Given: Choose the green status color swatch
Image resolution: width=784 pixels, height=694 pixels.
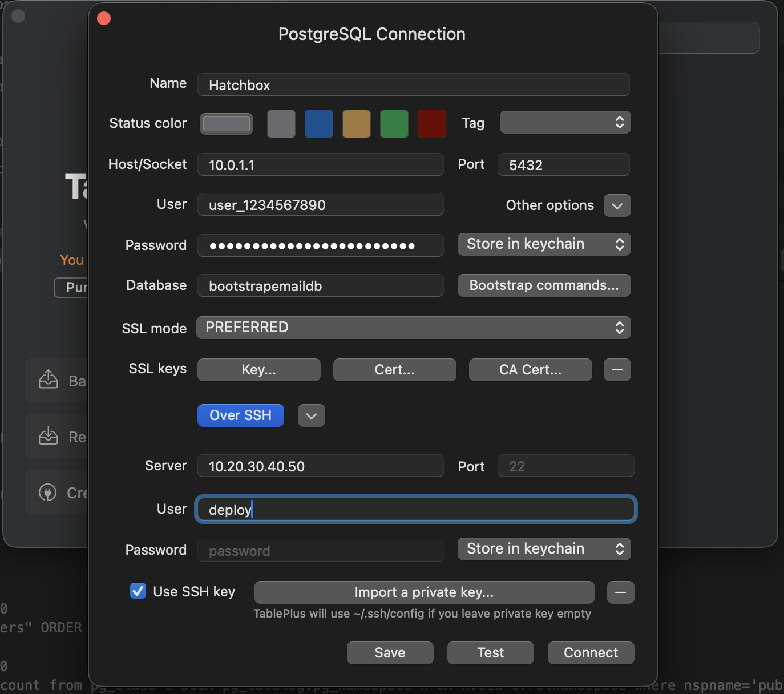Looking at the screenshot, I should 394,124.
